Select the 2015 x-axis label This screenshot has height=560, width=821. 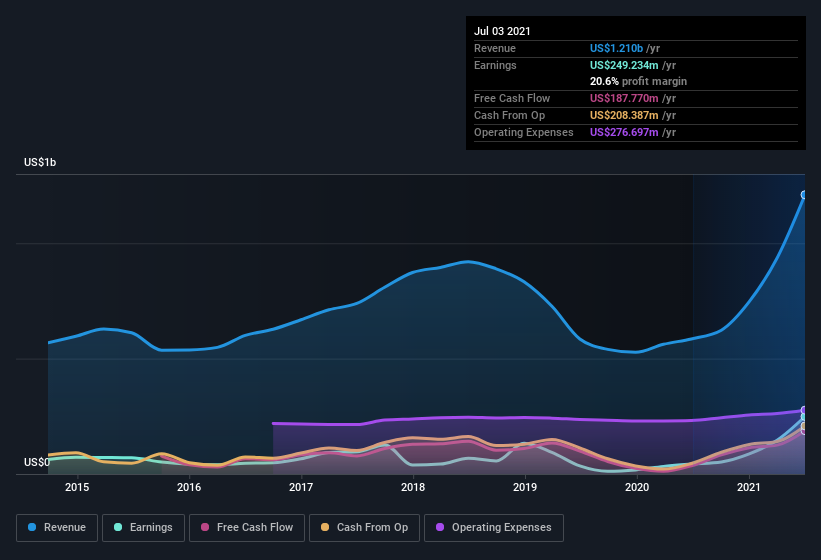77,487
